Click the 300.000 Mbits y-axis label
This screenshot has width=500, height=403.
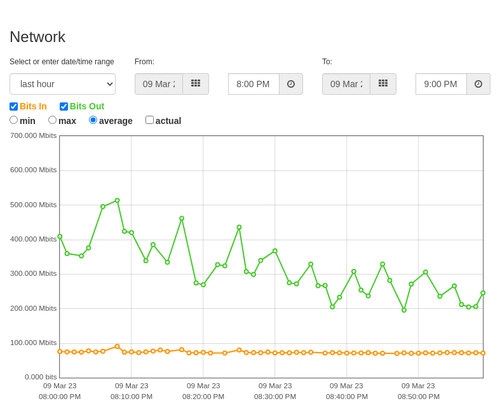33,274
